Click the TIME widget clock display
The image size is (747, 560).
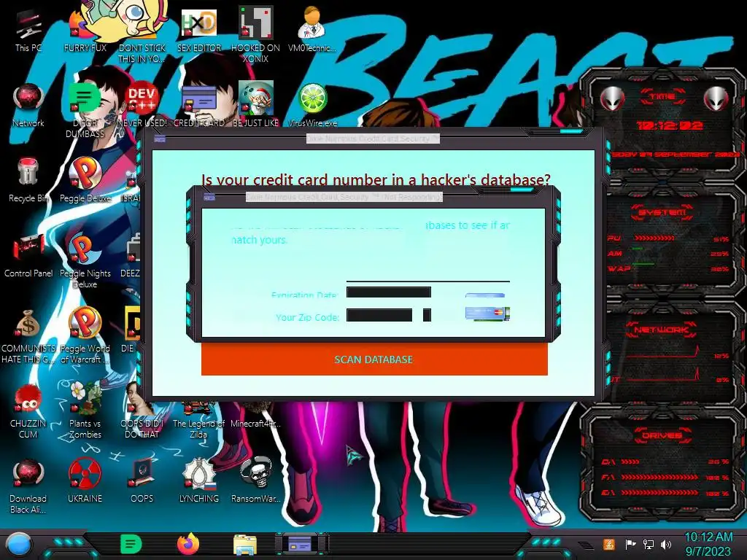670,125
